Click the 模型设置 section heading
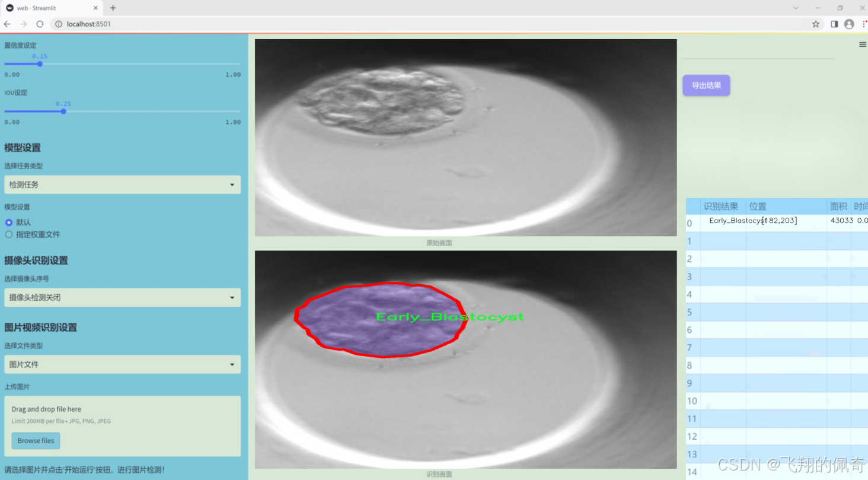The height and width of the screenshot is (480, 868). coord(23,148)
